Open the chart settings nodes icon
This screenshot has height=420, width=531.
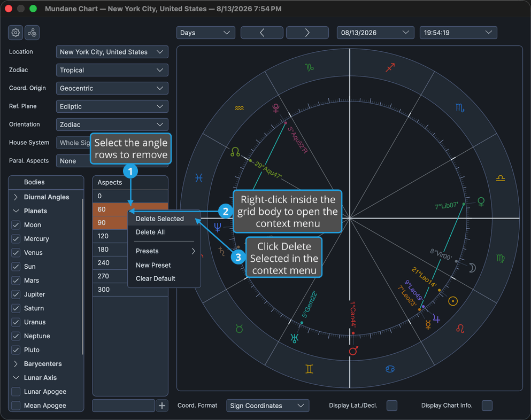[x=32, y=33]
